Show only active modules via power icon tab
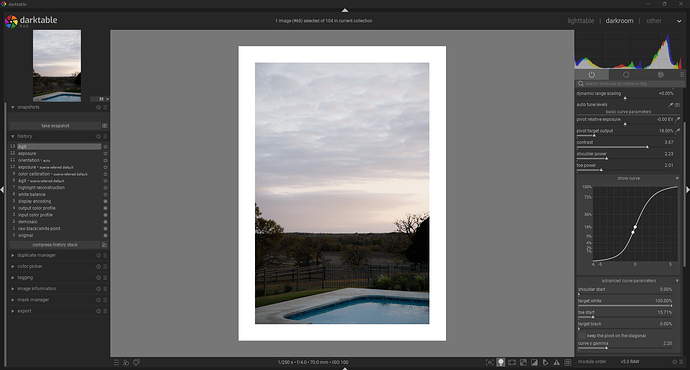 tap(591, 75)
